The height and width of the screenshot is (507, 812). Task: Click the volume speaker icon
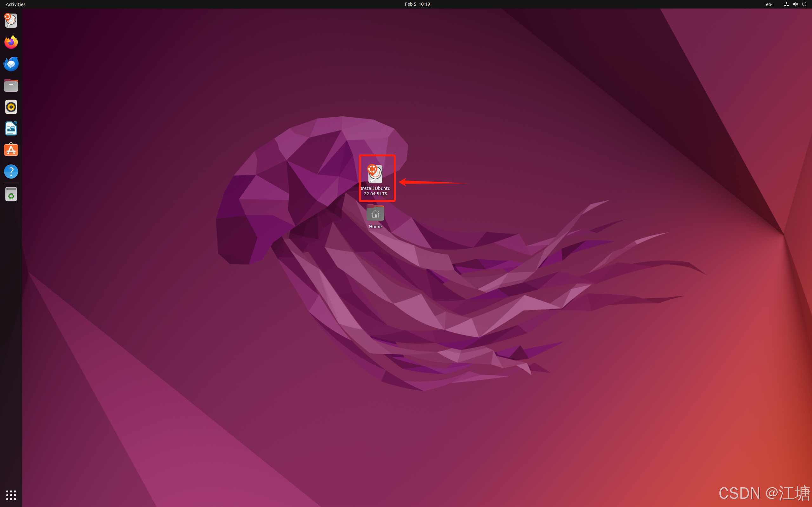click(795, 4)
